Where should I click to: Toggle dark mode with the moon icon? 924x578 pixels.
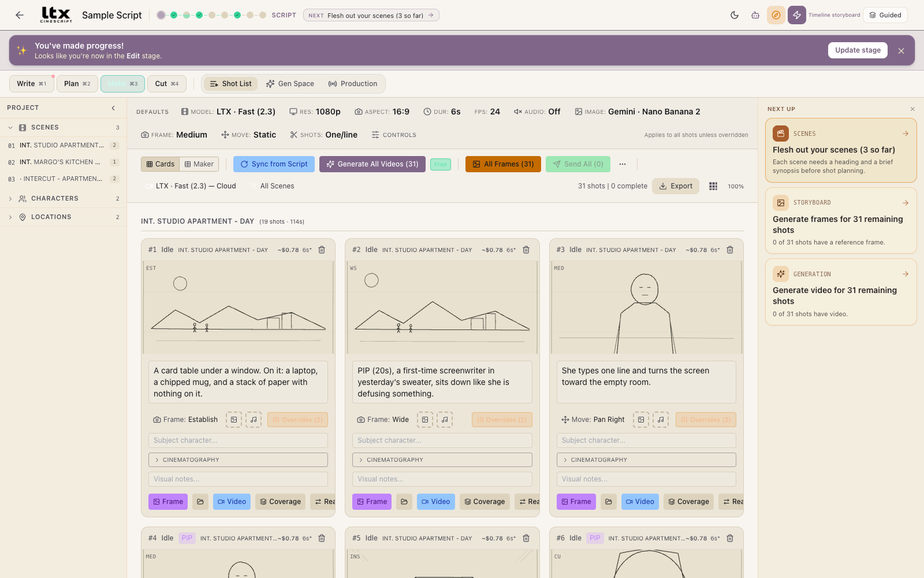[735, 15]
